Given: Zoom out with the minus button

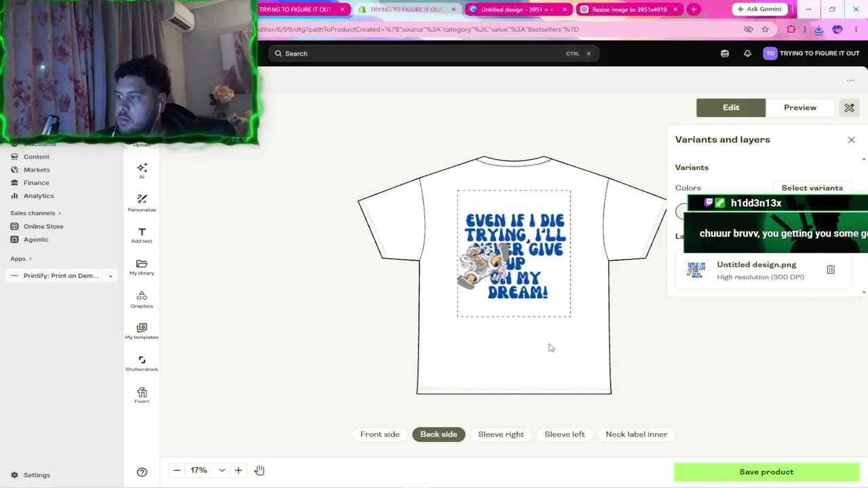Looking at the screenshot, I should tap(177, 470).
